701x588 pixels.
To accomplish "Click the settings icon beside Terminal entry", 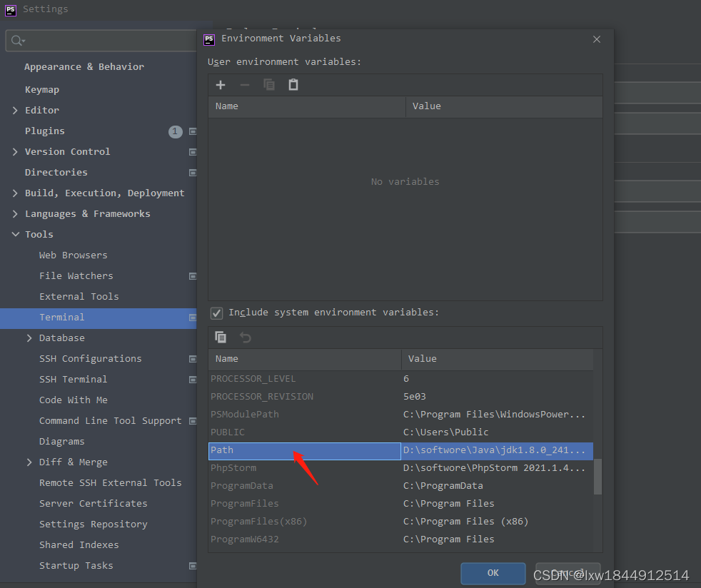I will click(x=193, y=317).
